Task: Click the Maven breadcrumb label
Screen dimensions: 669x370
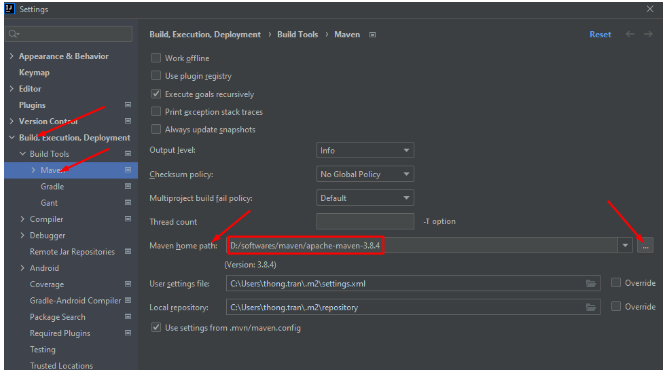Action: 347,35
